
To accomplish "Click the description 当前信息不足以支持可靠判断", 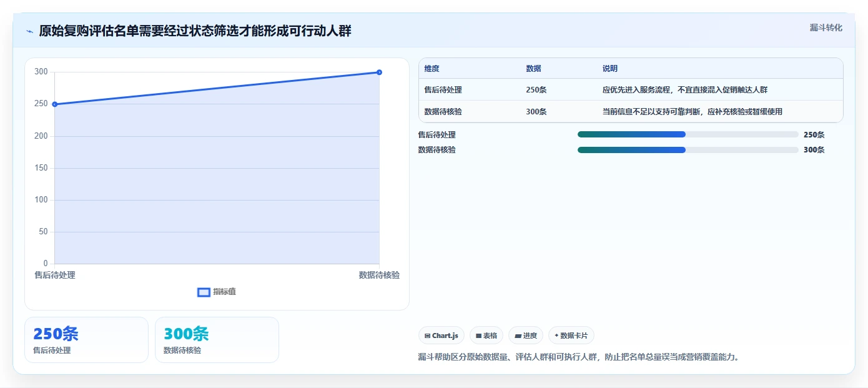I will pos(692,112).
